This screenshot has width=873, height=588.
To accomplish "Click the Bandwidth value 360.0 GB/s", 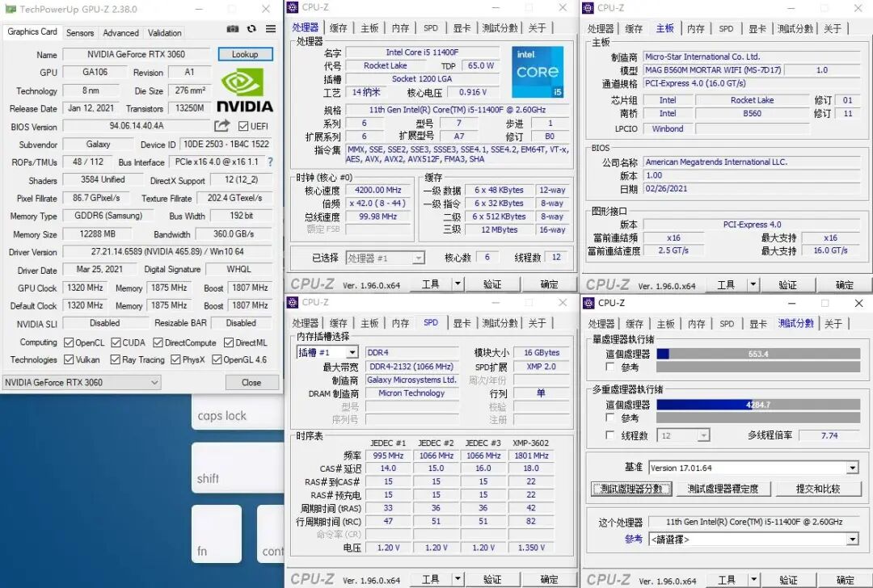I will [x=234, y=233].
